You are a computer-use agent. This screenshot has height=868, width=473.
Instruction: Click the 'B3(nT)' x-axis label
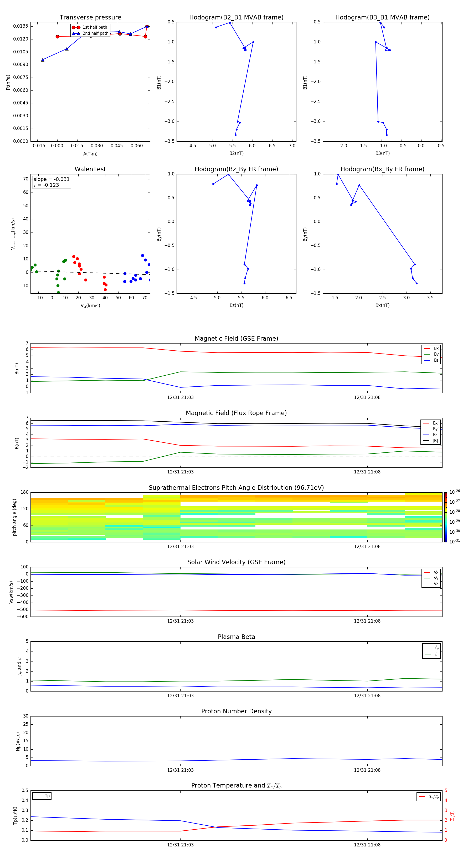pos(382,153)
